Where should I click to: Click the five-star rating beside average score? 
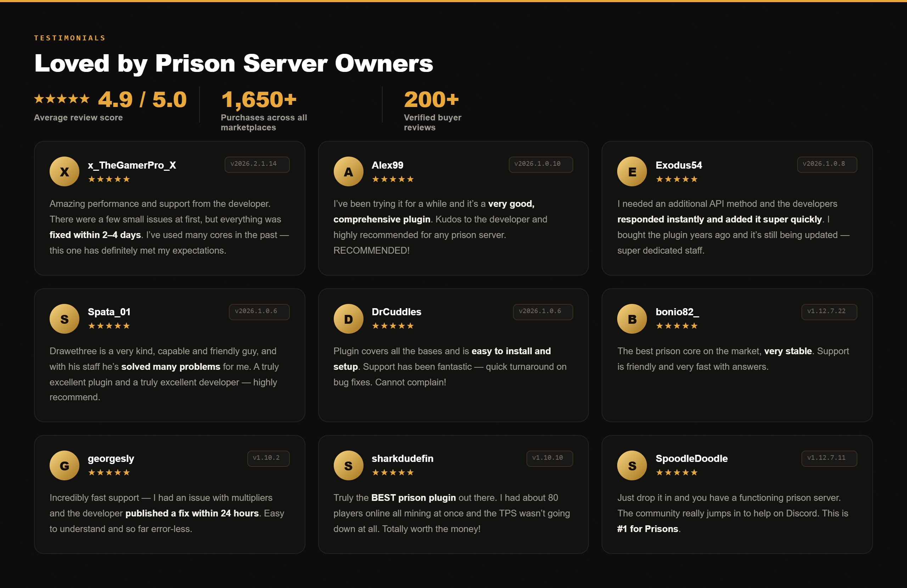click(62, 99)
